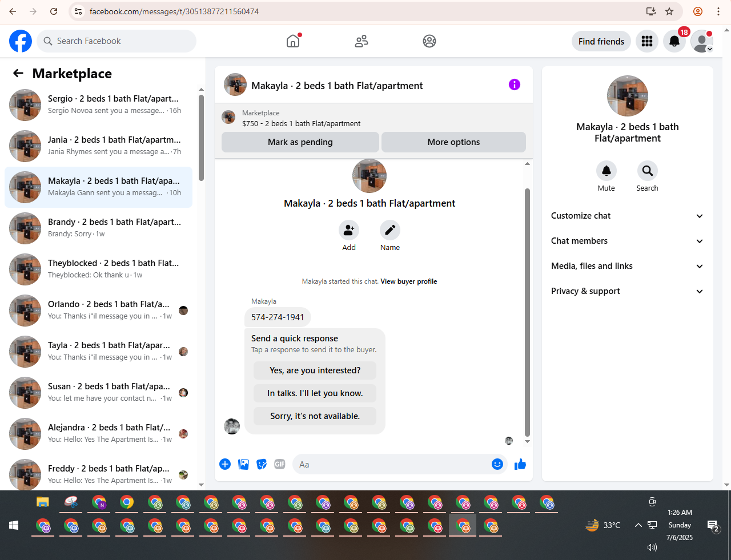Click the browser address bar URL
The width and height of the screenshot is (731, 560).
pyautogui.click(x=174, y=11)
